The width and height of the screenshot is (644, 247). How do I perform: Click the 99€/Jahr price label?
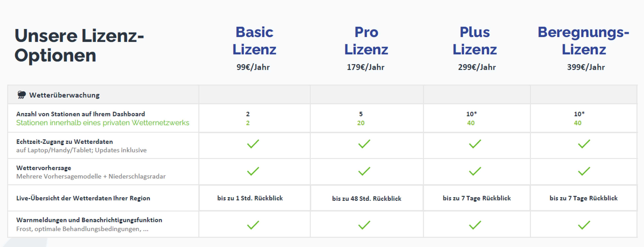point(253,67)
